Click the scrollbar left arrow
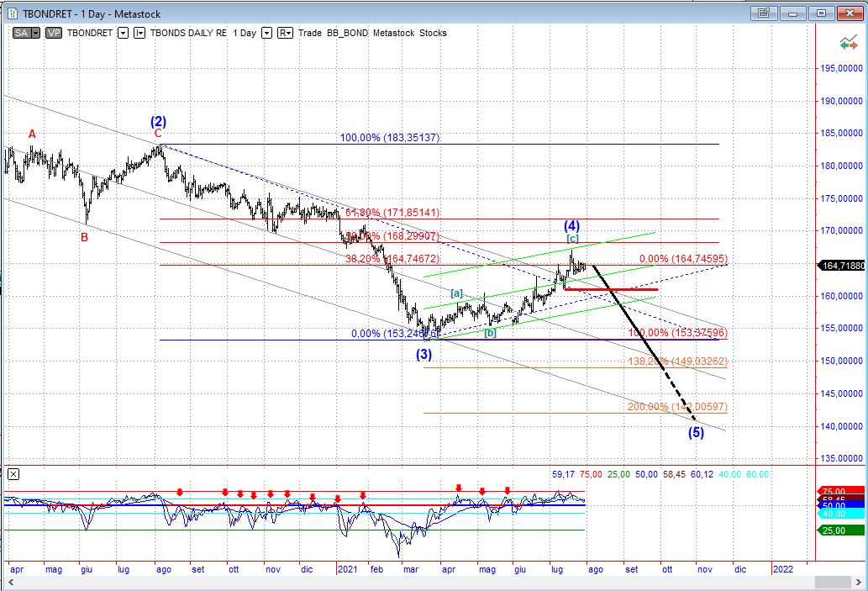This screenshot has height=591, width=868. coord(9,582)
